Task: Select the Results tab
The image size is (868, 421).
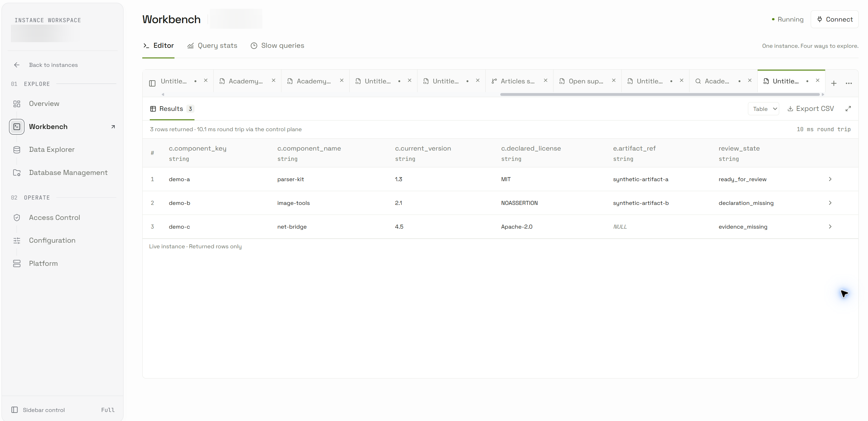Action: pos(172,109)
